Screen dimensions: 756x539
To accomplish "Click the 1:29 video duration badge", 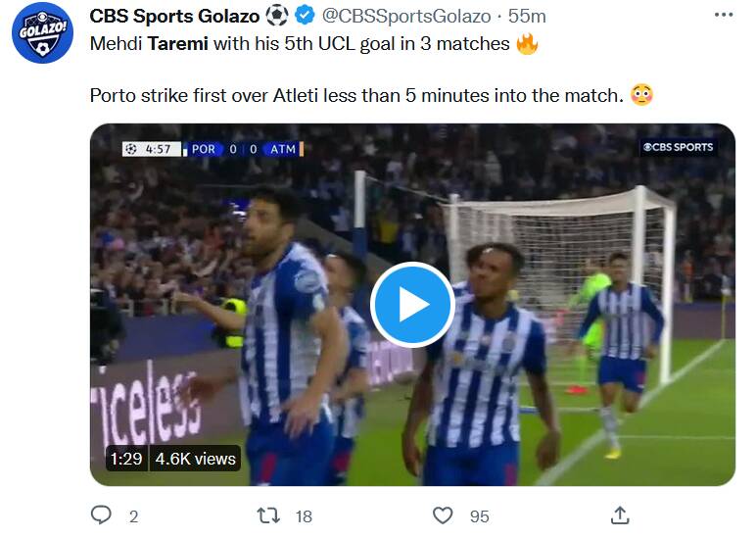I will click(125, 458).
